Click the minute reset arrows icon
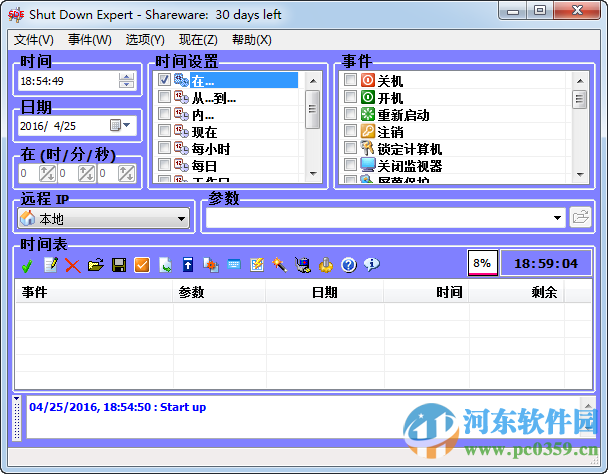 (x=86, y=173)
